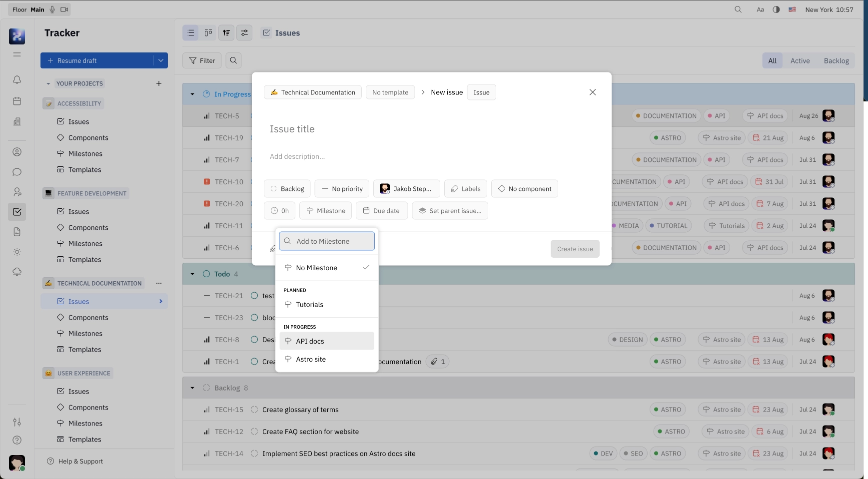Toggle status circle of TECH-15 issue
868x479 pixels.
click(x=254, y=410)
